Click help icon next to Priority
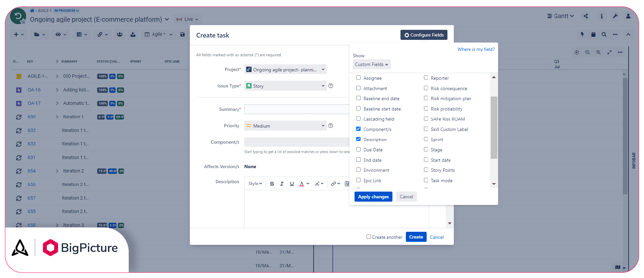The height and width of the screenshot is (278, 644). point(331,126)
